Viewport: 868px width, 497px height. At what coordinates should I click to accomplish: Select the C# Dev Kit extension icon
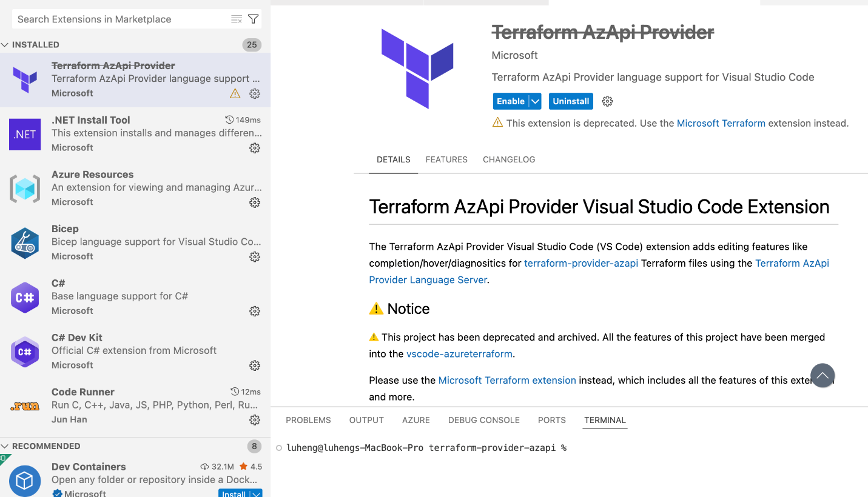(24, 352)
